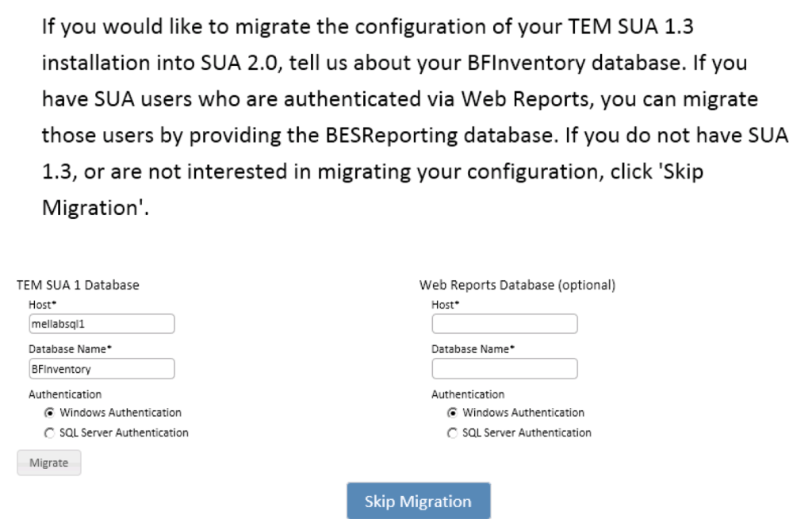Click the Migrate button
812x519 pixels.
click(x=48, y=463)
